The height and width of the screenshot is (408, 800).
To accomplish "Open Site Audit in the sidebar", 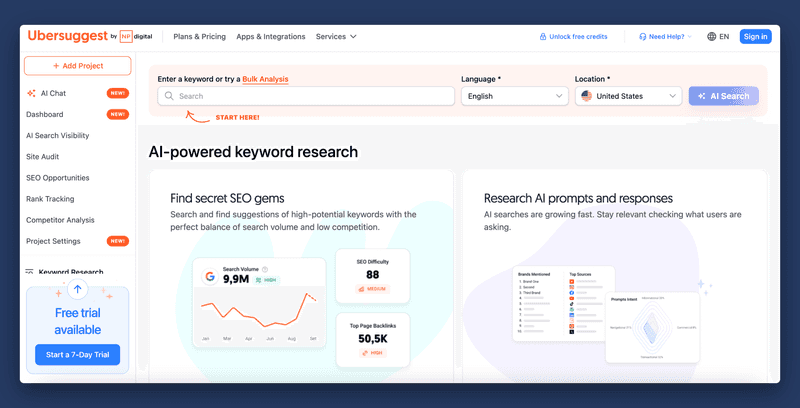I will click(43, 157).
